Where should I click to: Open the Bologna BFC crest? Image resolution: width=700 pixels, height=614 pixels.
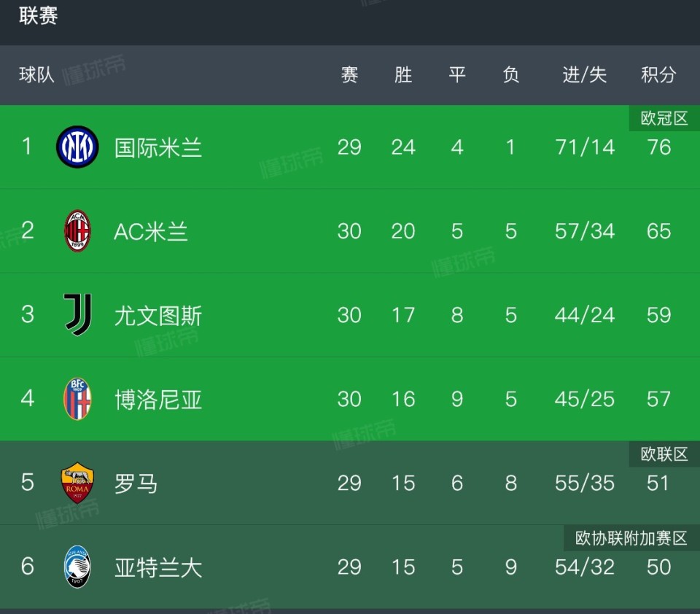click(77, 399)
